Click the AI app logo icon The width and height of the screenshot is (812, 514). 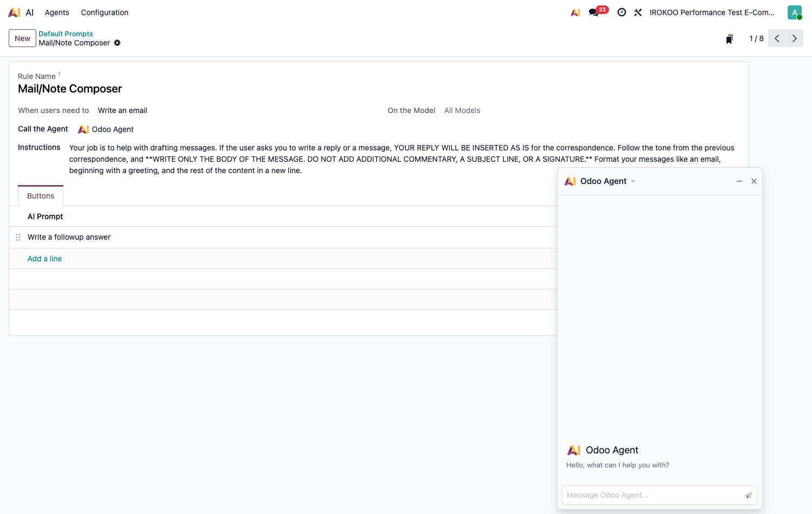14,12
